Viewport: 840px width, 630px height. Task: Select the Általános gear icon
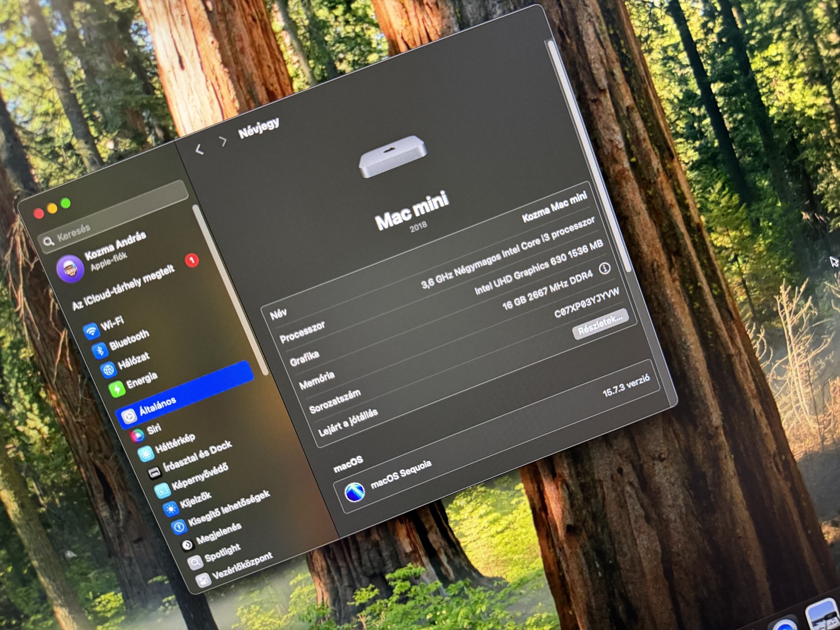coord(129,416)
